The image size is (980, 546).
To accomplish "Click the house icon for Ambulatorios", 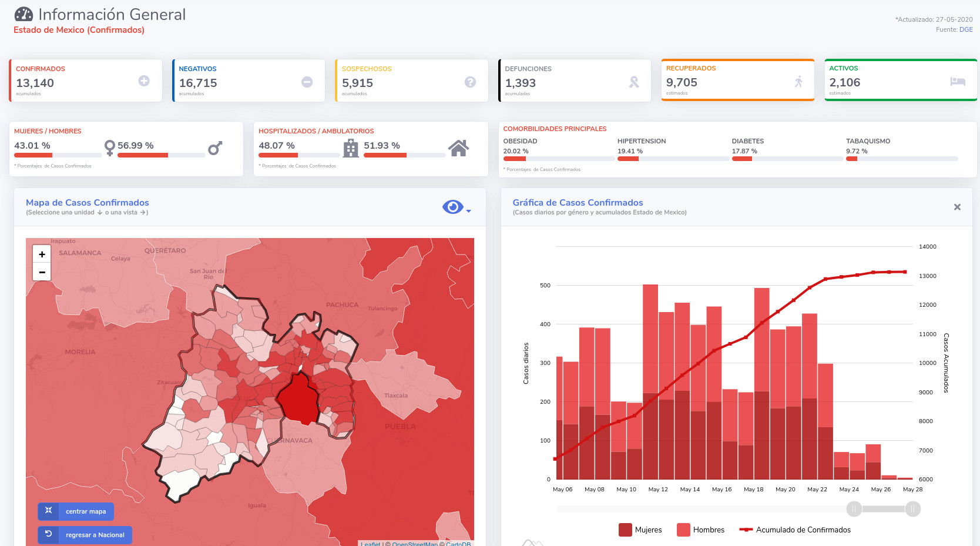I will pos(458,148).
